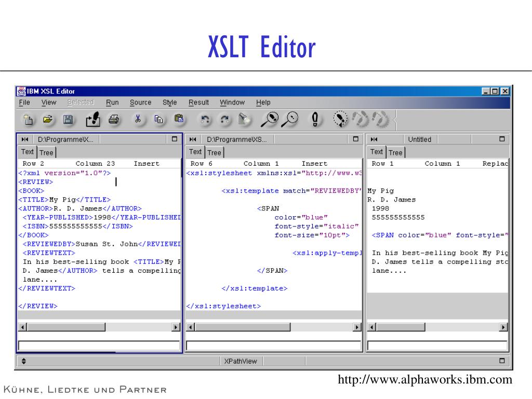Click the Untitled pane horizontal scrollbar thumb
Viewport: 532px width, 399px height.
pos(401,327)
